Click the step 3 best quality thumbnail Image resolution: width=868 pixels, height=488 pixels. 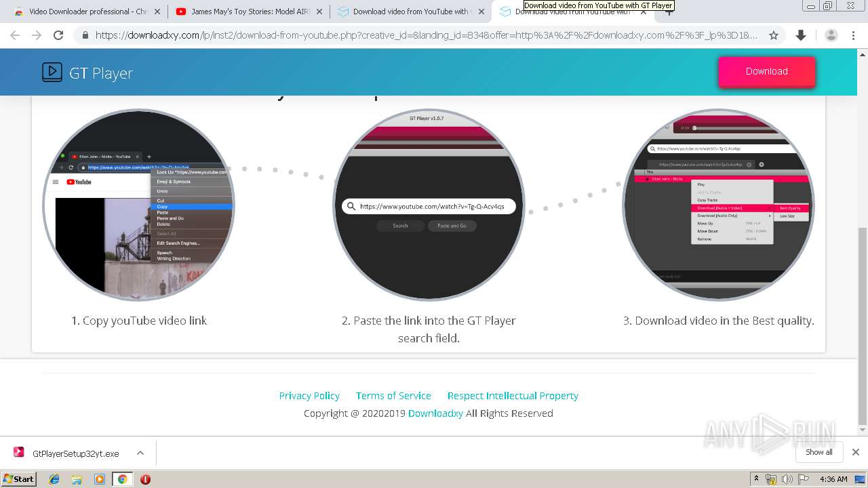[x=718, y=205]
